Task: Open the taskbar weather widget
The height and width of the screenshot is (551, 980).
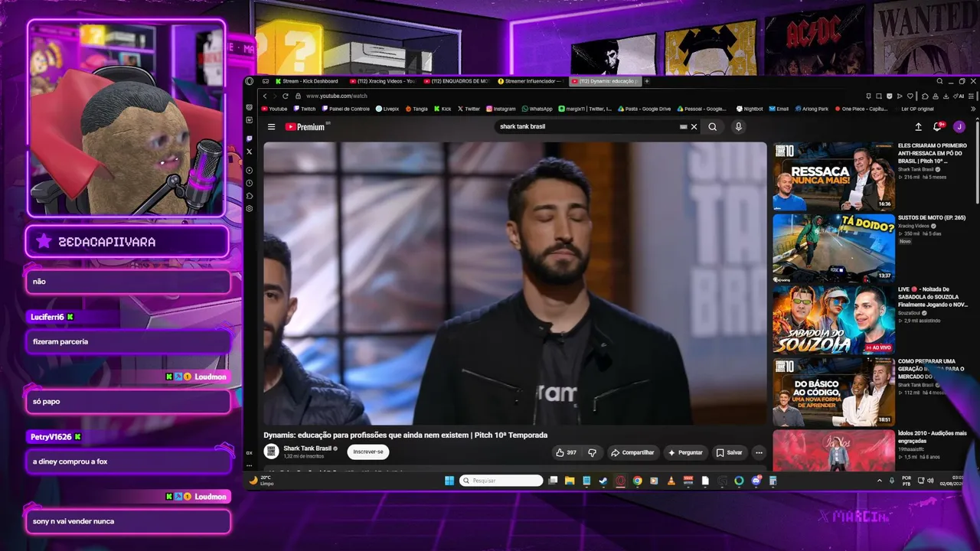Action: pyautogui.click(x=261, y=481)
